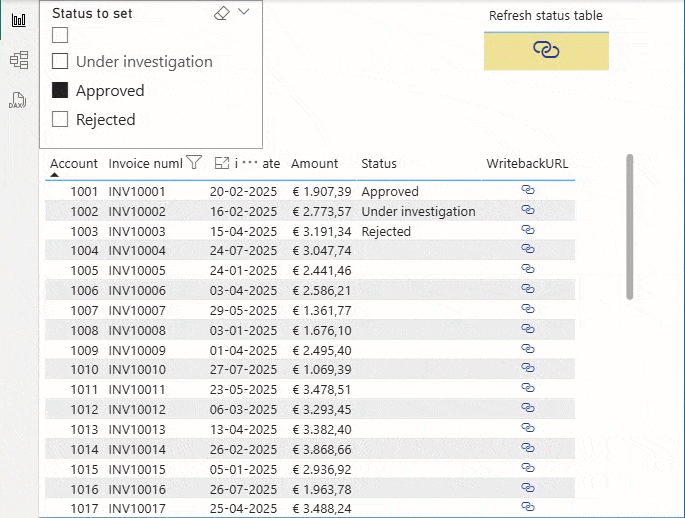685x518 pixels.
Task: Sort table by Amount column header
Action: click(314, 164)
